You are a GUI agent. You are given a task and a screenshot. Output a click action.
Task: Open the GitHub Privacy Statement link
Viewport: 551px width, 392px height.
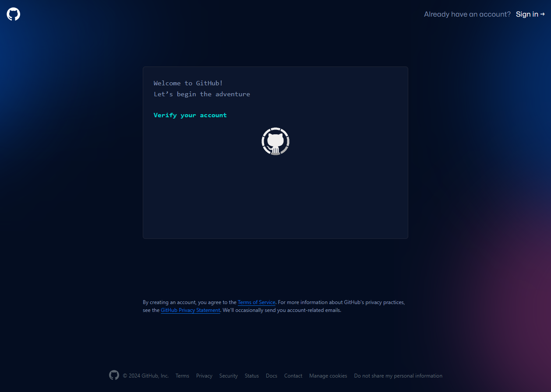pyautogui.click(x=190, y=310)
